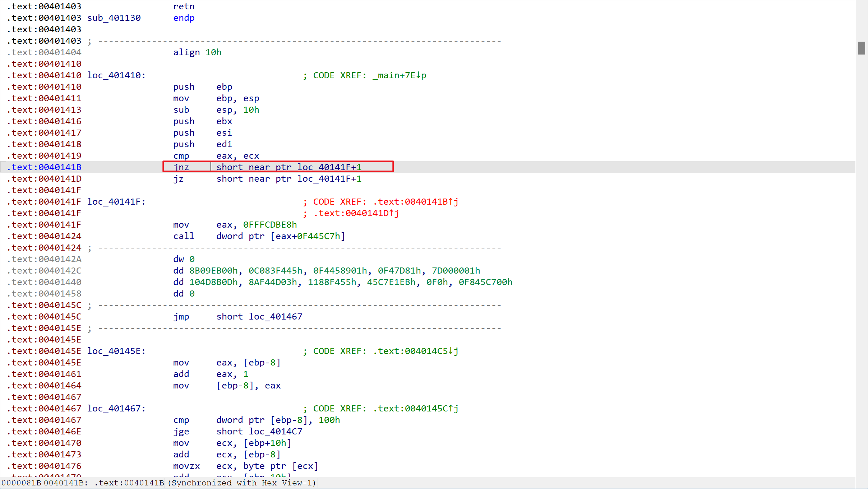This screenshot has width=868, height=489.
Task: Click the align 10h directive
Action: click(x=197, y=52)
